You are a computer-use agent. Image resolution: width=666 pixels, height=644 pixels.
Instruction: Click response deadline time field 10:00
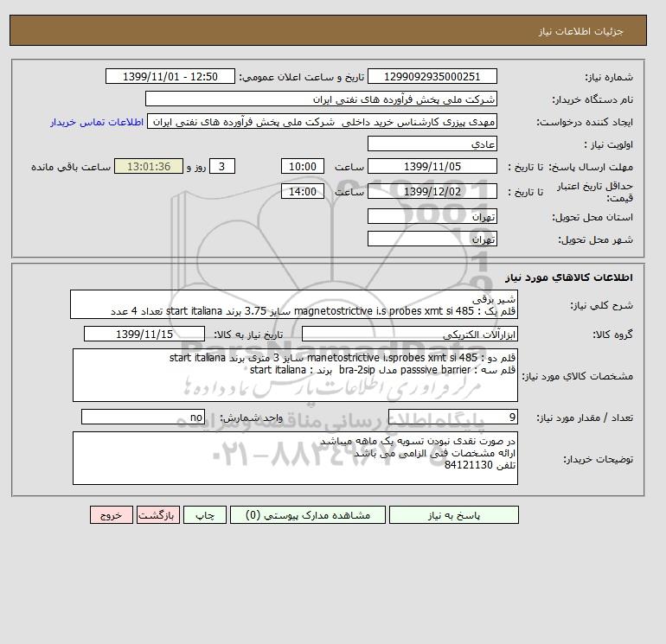click(303, 167)
